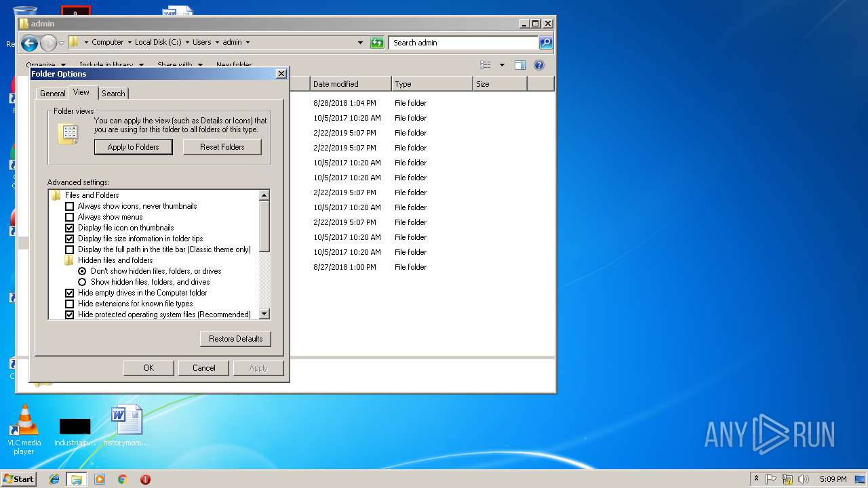Click Reset Folders button
The image size is (868, 488).
pos(222,147)
